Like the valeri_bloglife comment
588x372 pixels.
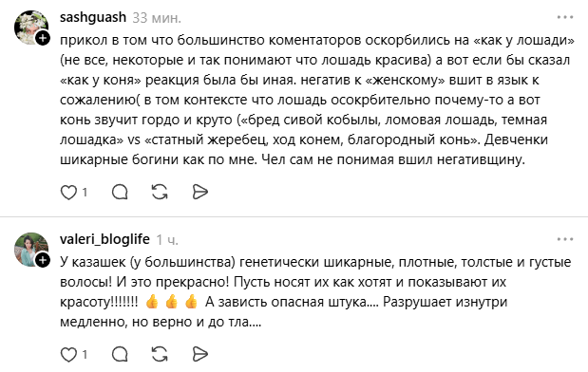(x=68, y=354)
